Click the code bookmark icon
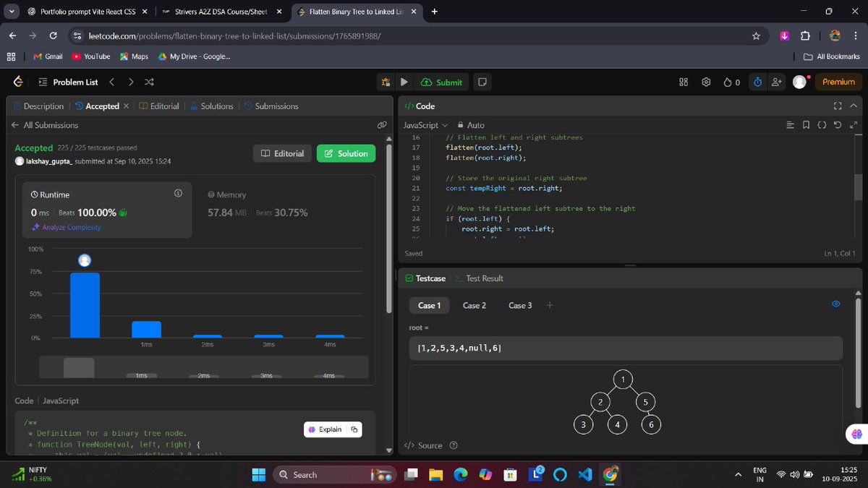The width and height of the screenshot is (868, 488). click(807, 125)
